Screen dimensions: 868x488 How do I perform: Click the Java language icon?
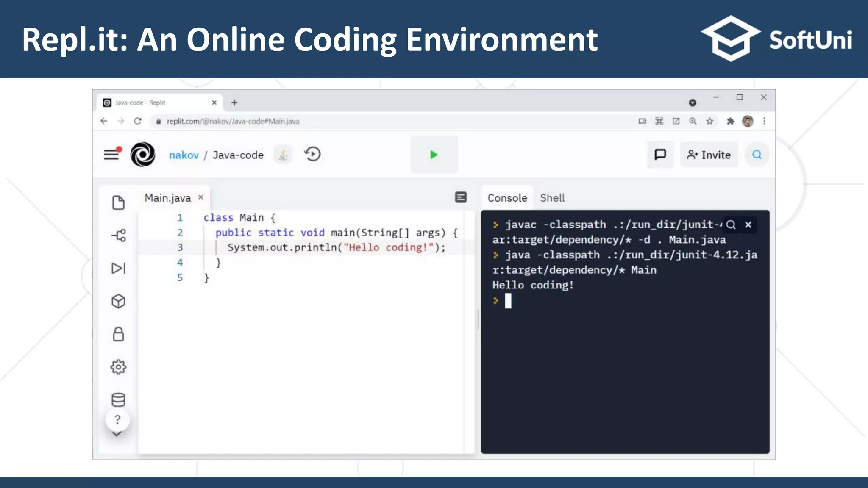coord(283,155)
